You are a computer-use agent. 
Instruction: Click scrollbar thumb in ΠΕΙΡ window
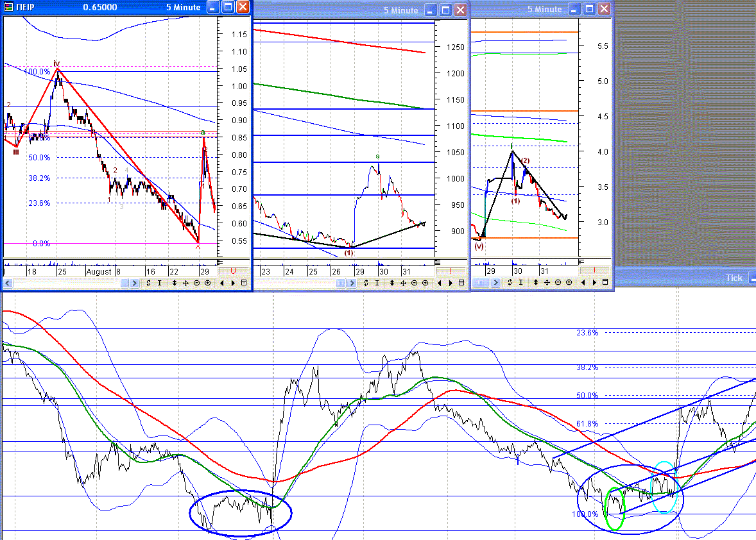[x=125, y=283]
